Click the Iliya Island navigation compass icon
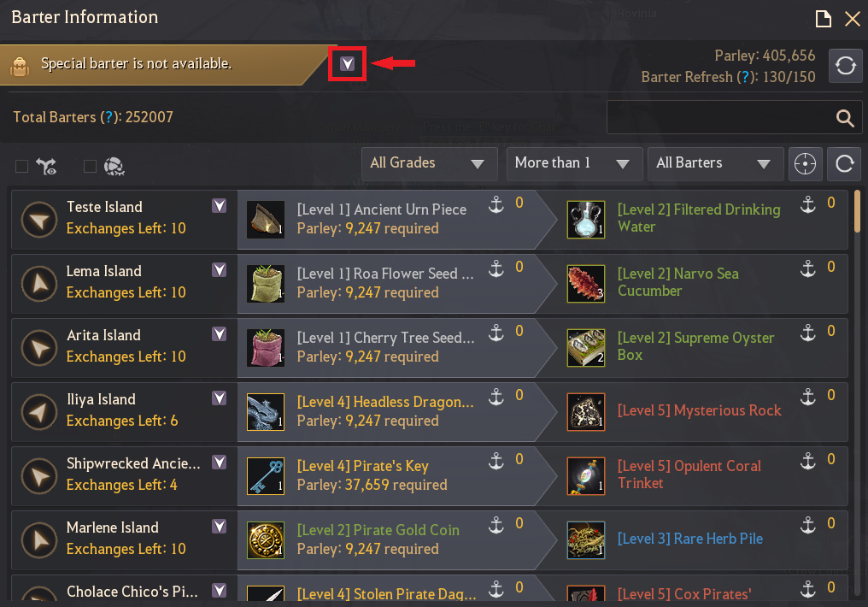This screenshot has width=868, height=607. [39, 412]
